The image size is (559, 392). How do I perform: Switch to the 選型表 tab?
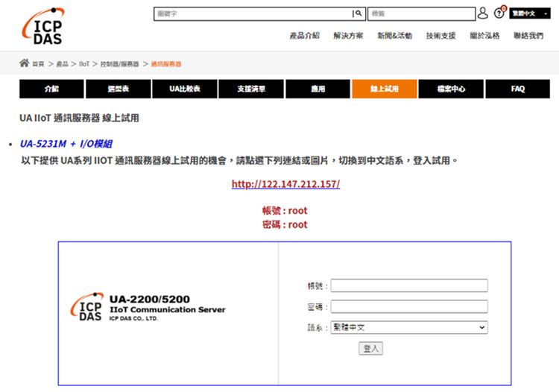pyautogui.click(x=119, y=89)
